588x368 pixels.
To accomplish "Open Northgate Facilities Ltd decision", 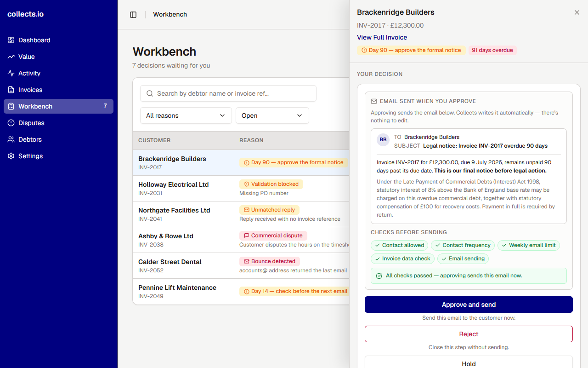I will pos(241,214).
